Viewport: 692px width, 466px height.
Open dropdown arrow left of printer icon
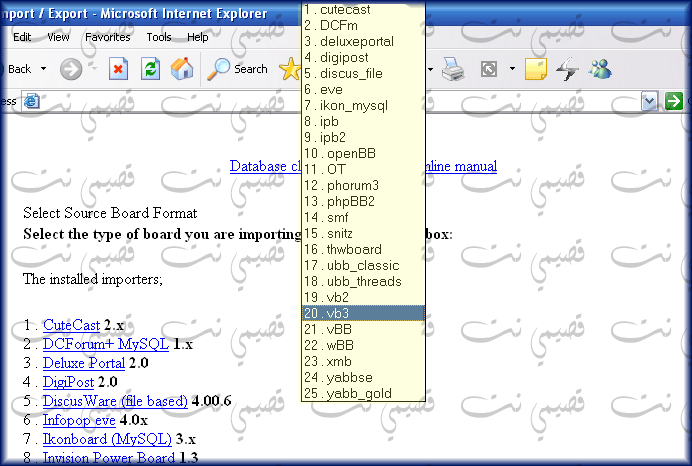point(430,69)
